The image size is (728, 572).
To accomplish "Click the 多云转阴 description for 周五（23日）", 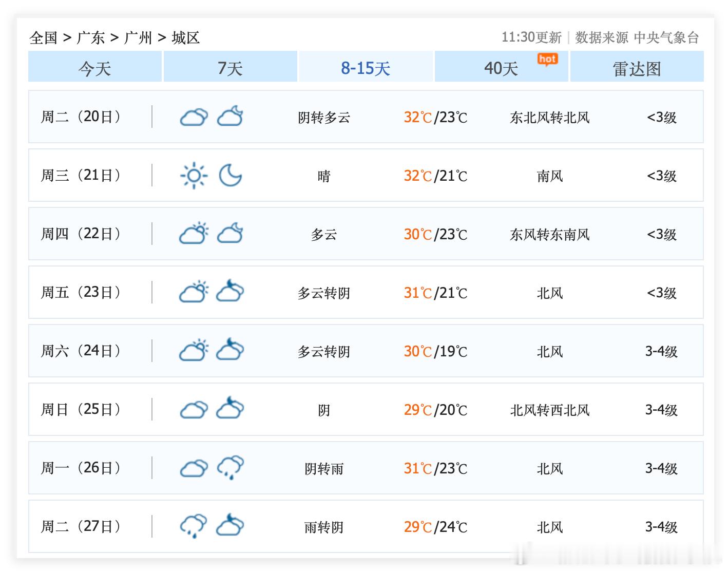I will coord(324,293).
